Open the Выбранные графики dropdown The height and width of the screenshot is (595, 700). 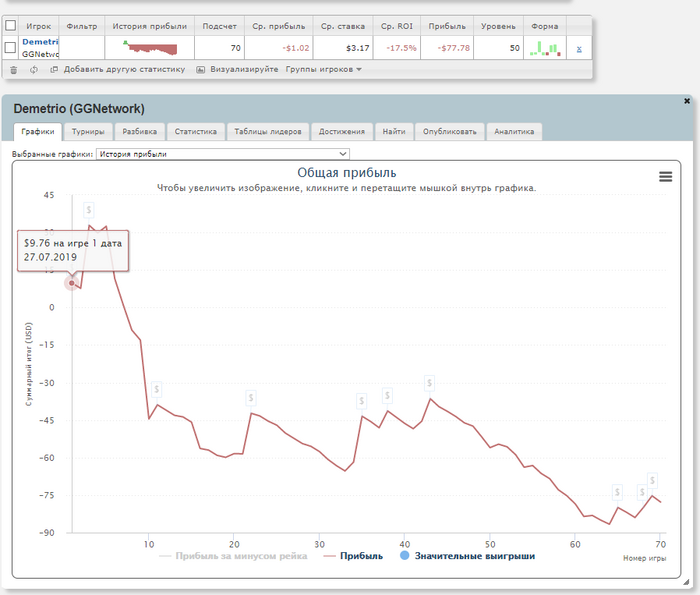click(x=222, y=154)
